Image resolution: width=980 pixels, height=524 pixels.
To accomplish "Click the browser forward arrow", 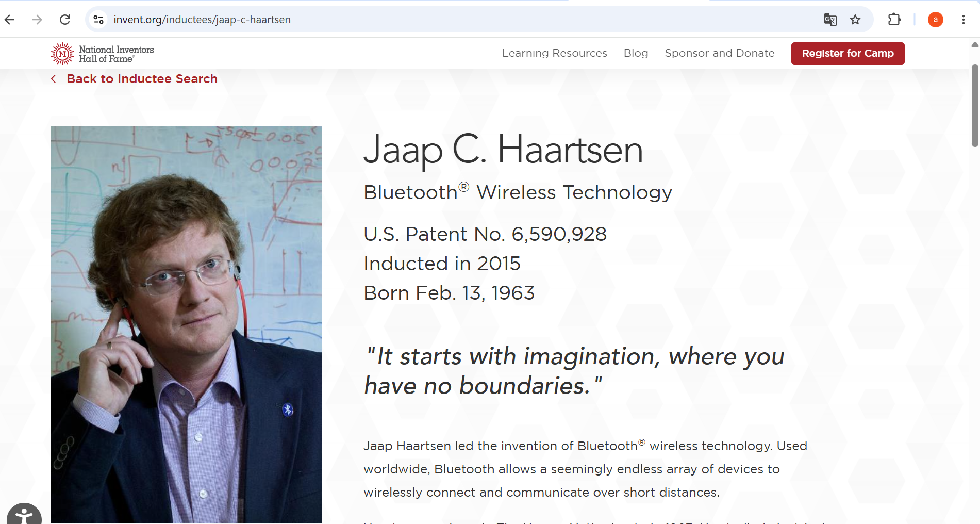I will tap(37, 20).
